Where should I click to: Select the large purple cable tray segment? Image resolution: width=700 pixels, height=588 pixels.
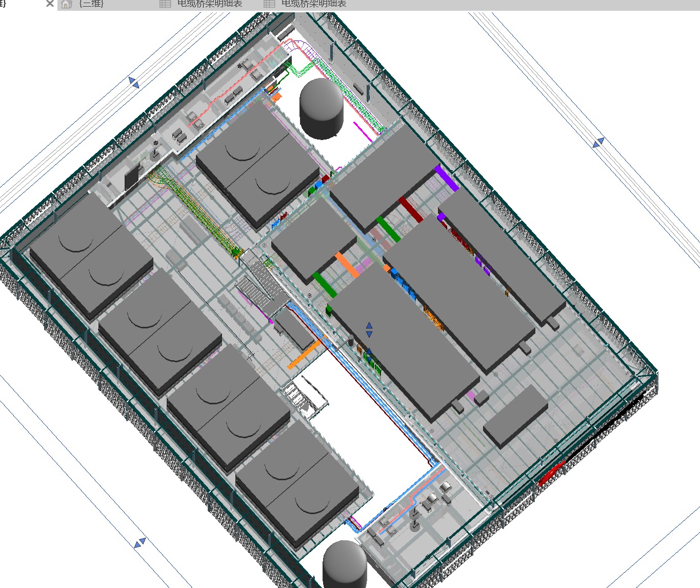coord(446,178)
